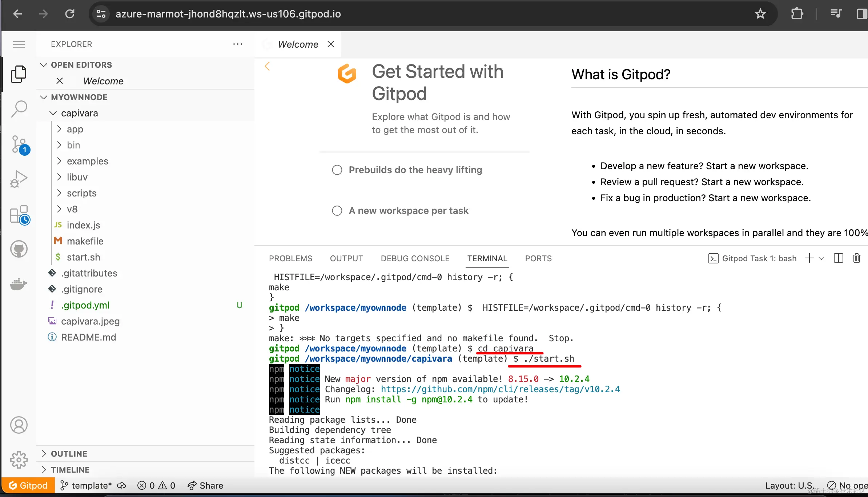868x497 pixels.
Task: Expand the examples folder
Action: click(x=87, y=161)
